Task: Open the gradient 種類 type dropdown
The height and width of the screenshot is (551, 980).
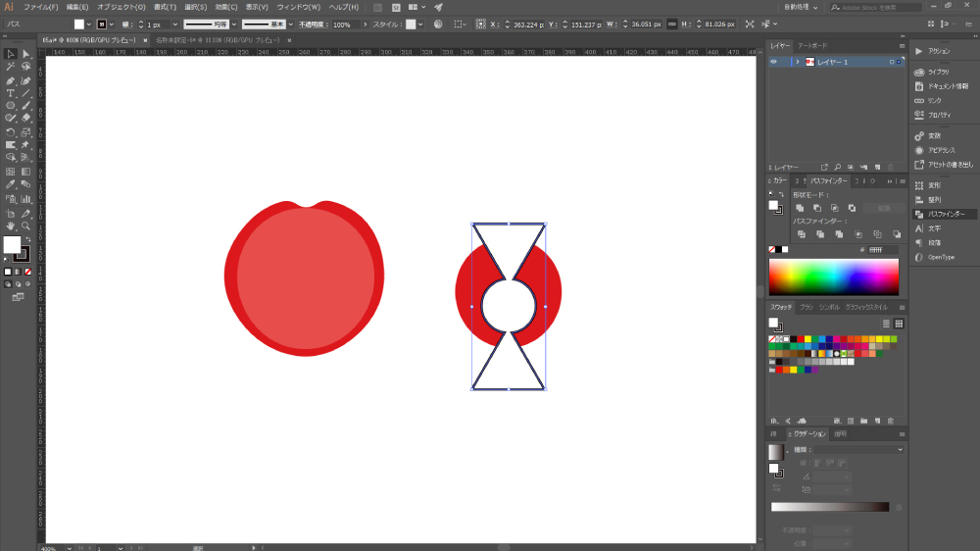Action: point(859,450)
